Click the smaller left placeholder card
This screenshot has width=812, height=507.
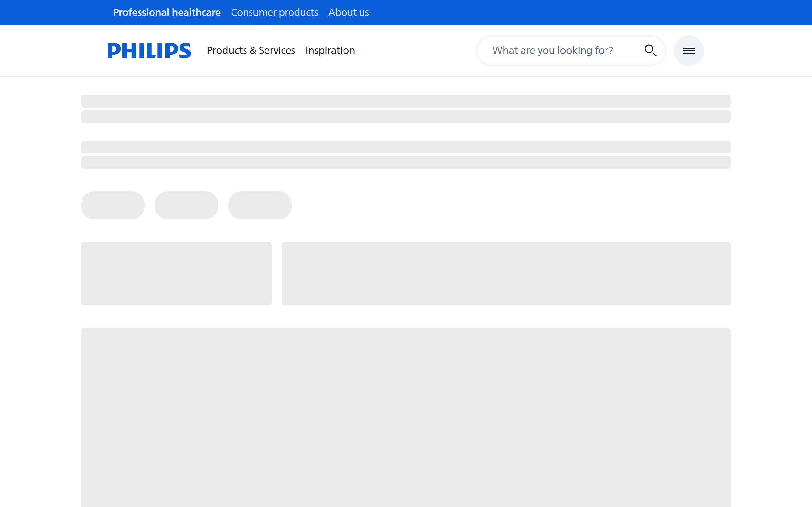click(x=176, y=273)
